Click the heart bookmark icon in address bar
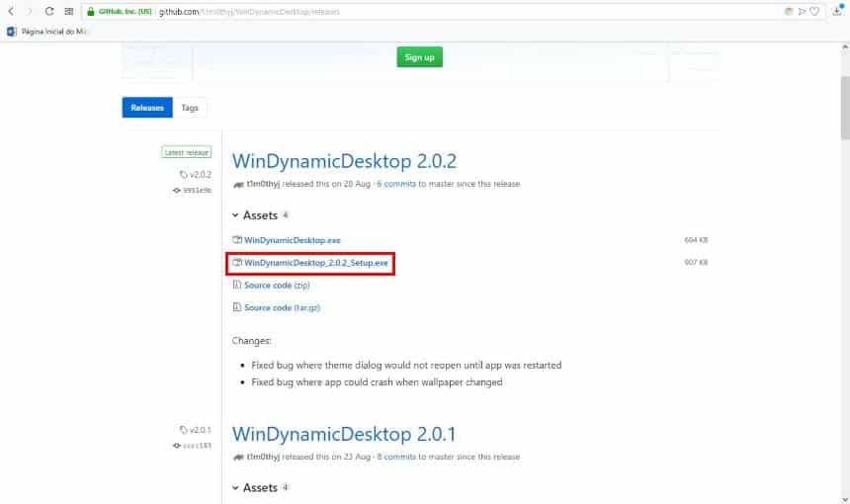Viewport: 850px width, 504px height. click(x=814, y=12)
